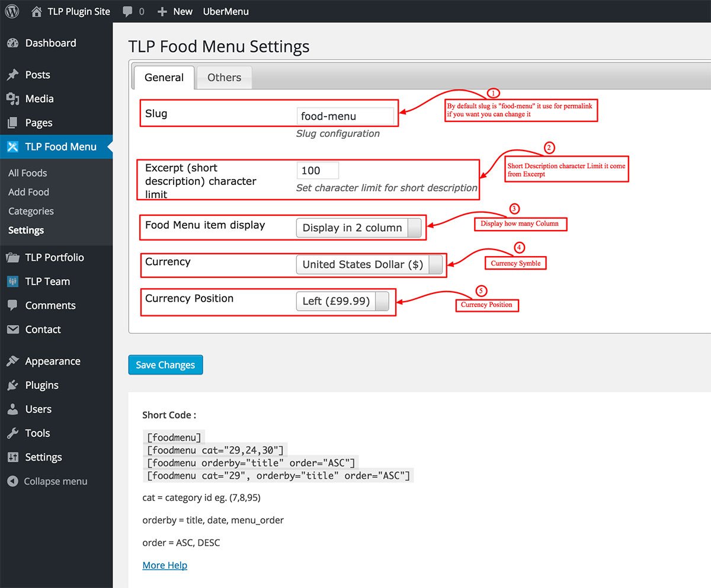711x588 pixels.
Task: Click the TLP Food Menu utensils icon
Action: 12,147
